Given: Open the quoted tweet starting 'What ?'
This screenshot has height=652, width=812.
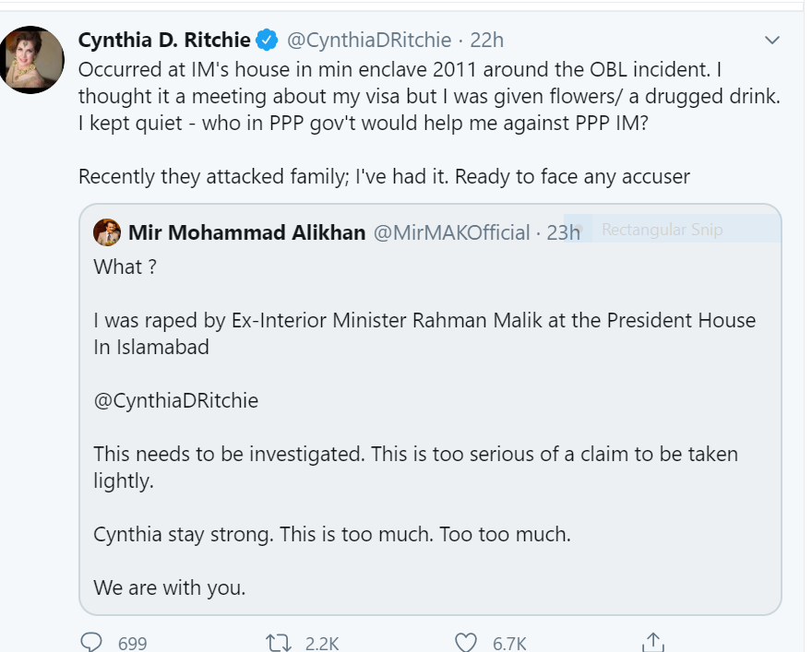Looking at the screenshot, I should click(x=430, y=409).
